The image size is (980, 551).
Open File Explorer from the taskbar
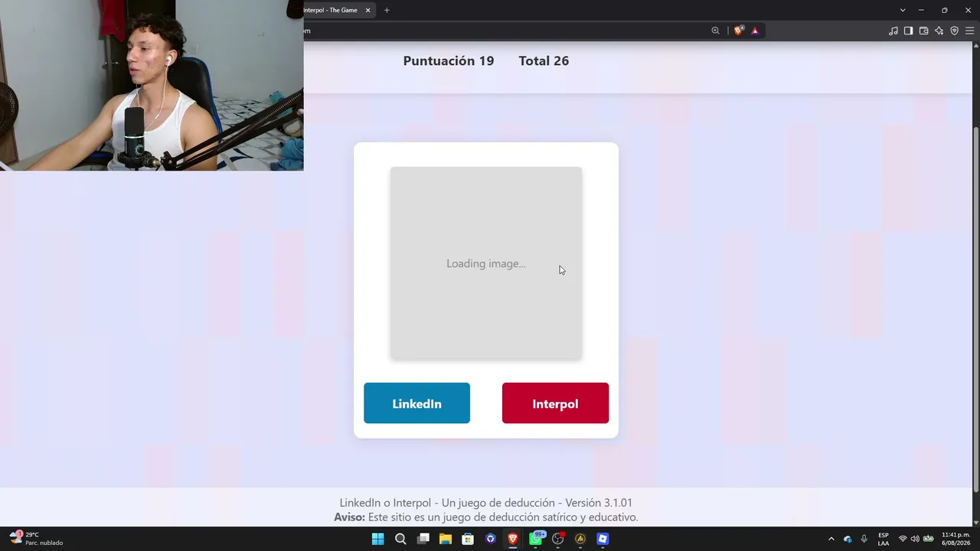(x=445, y=539)
